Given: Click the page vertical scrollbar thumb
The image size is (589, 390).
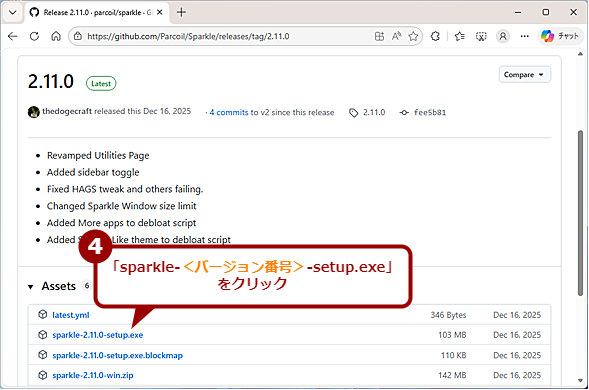Looking at the screenshot, I should tap(580, 212).
